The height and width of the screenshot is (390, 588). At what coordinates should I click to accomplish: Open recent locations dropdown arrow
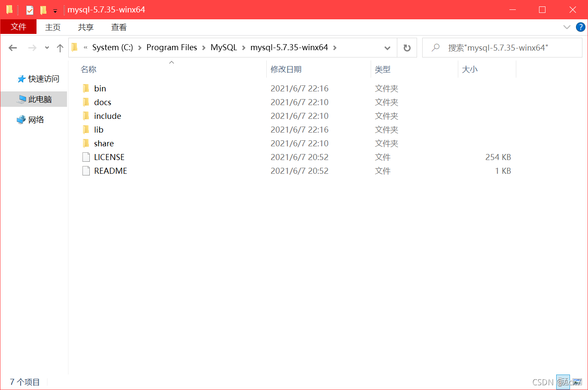[47, 48]
